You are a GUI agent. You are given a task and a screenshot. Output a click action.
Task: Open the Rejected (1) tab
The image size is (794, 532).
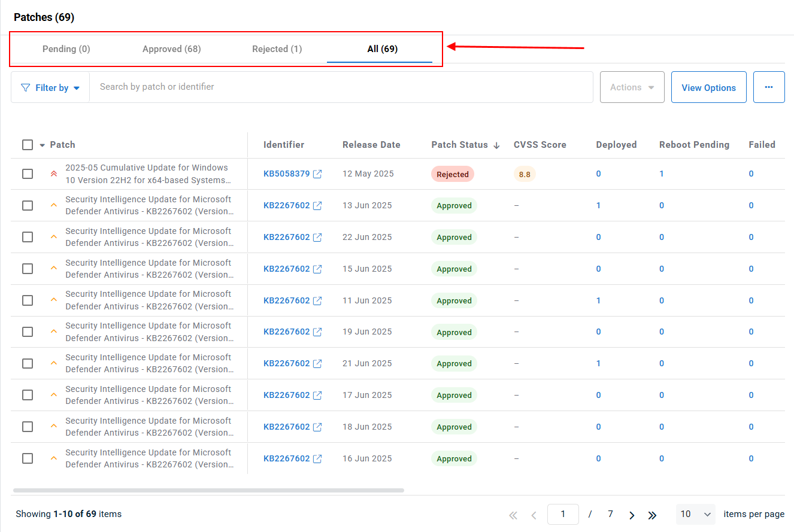tap(277, 49)
